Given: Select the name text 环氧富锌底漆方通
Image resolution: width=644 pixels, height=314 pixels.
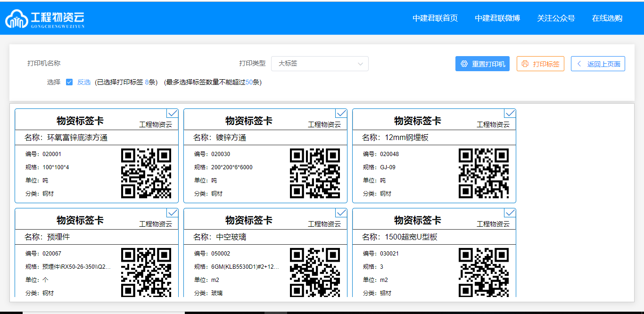Looking at the screenshot, I should [77, 138].
